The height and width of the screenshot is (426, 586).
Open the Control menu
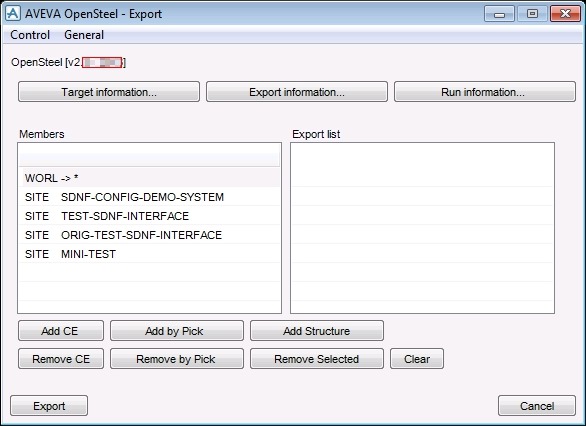coord(30,35)
